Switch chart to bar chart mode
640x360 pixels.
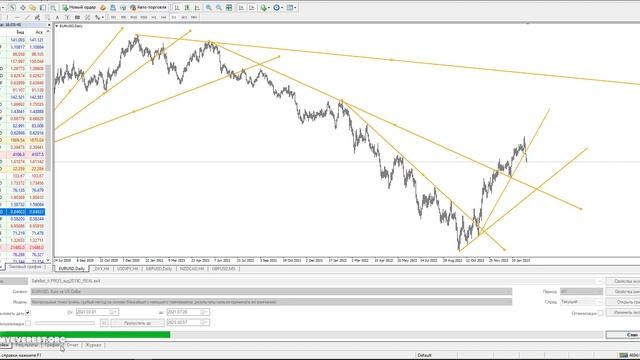click(177, 7)
